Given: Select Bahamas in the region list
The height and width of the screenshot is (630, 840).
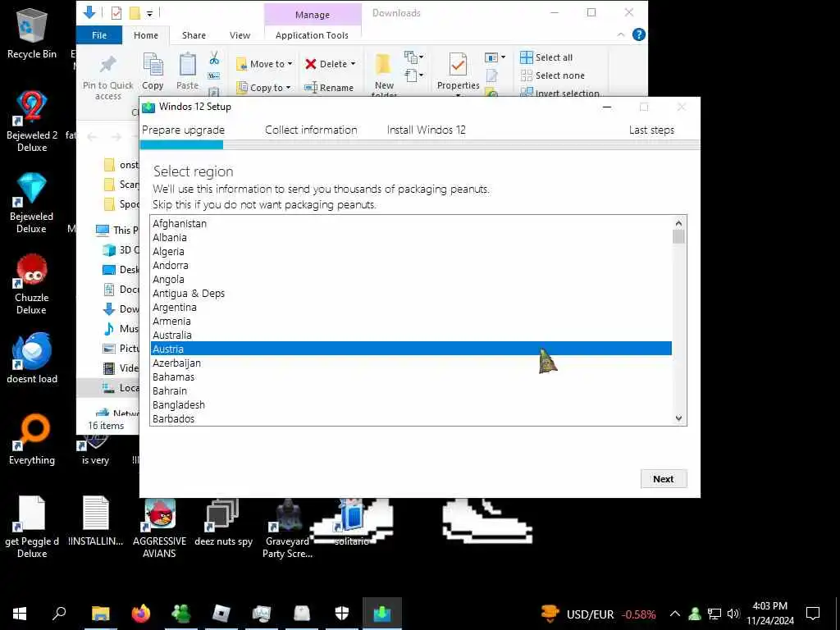Looking at the screenshot, I should [411, 377].
